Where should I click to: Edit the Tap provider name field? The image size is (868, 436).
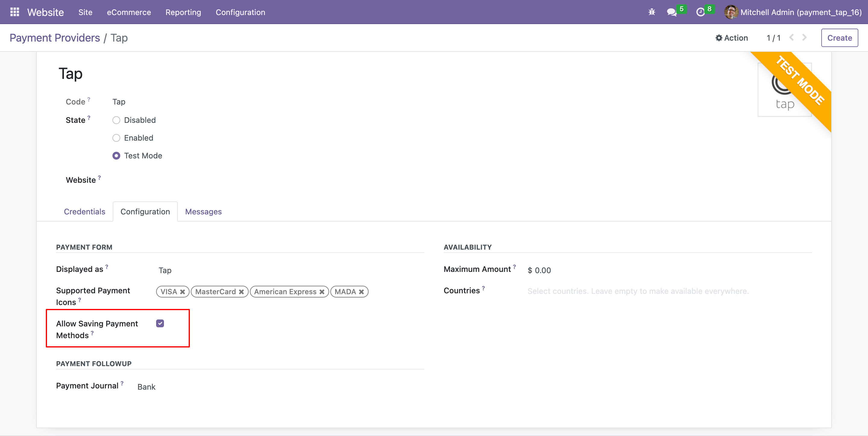coord(71,74)
